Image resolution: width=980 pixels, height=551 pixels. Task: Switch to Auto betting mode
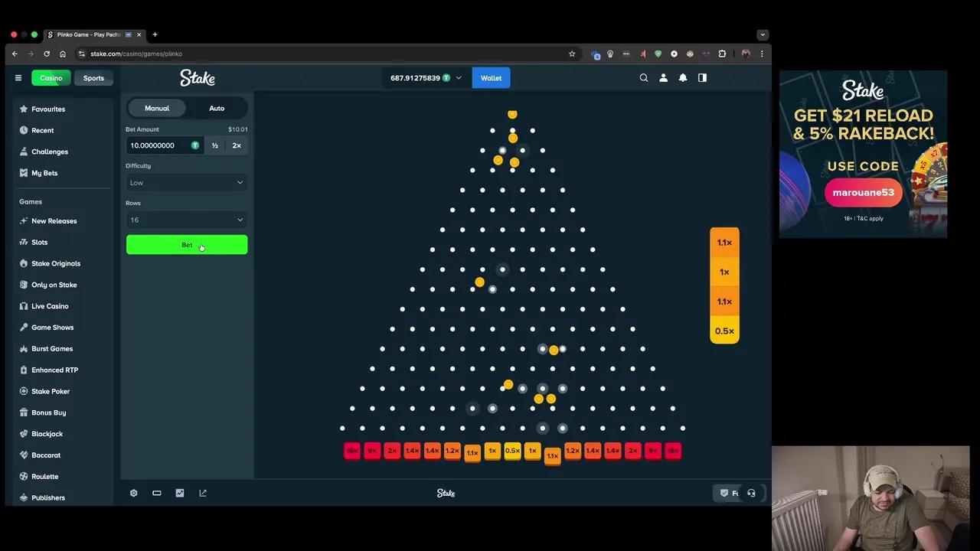(217, 108)
